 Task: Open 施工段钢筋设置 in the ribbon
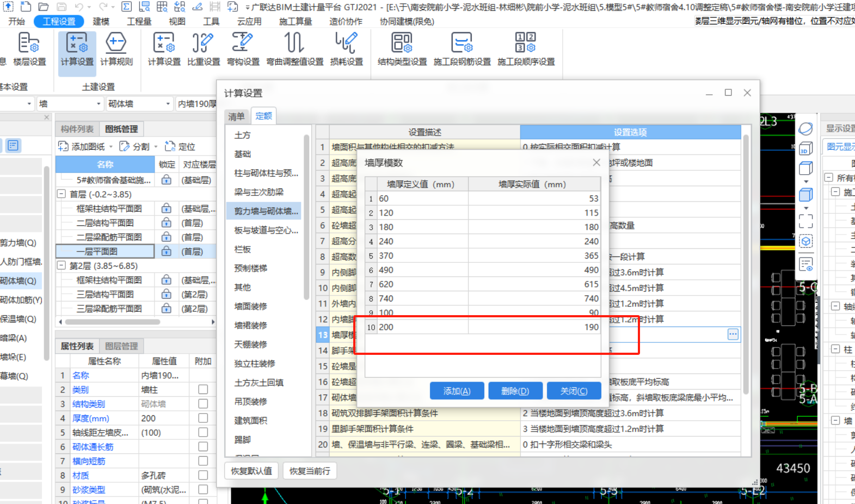[462, 49]
